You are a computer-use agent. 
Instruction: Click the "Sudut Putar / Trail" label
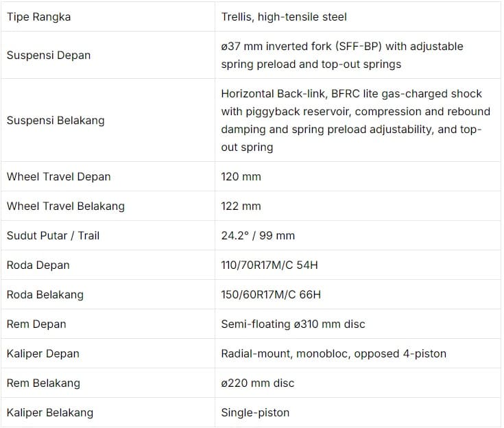pos(53,235)
